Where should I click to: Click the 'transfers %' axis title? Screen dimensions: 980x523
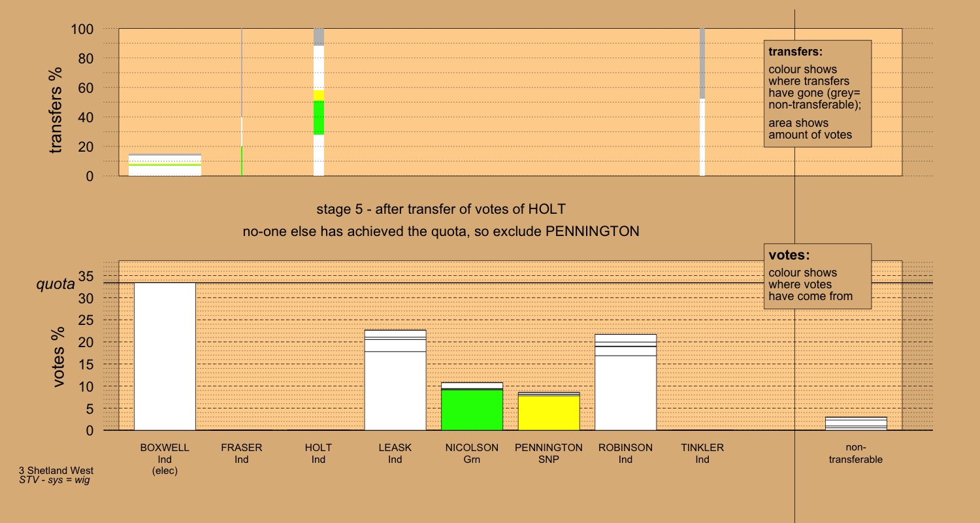(56, 109)
